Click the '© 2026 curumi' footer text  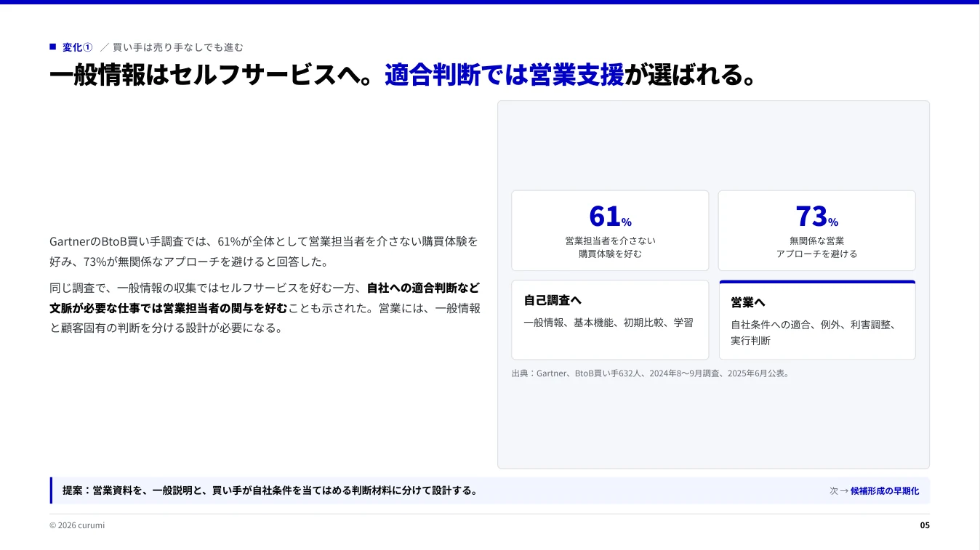tap(77, 525)
